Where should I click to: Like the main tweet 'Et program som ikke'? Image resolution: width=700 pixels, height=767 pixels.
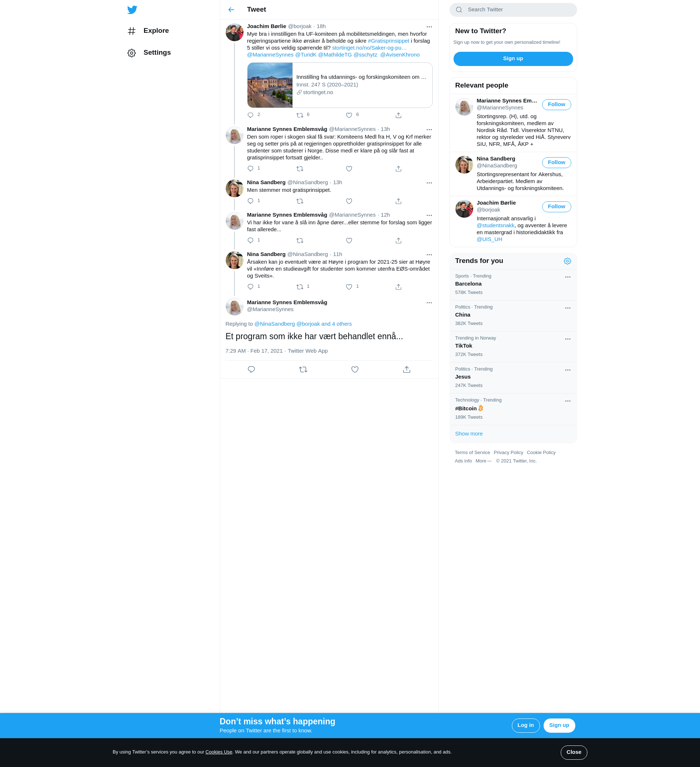pyautogui.click(x=354, y=369)
